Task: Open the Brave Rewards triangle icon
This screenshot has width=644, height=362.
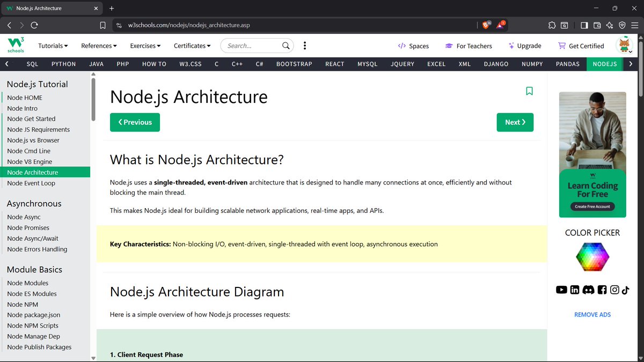Action: point(501,25)
